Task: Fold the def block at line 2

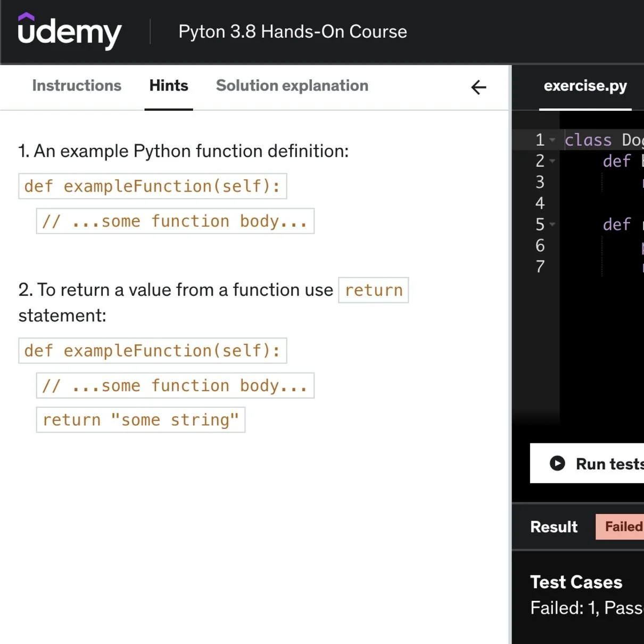Action: 552,161
